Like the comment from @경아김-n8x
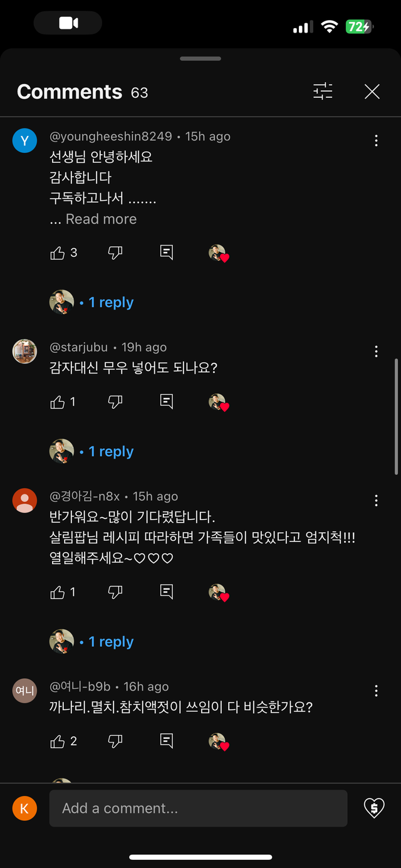 coord(58,592)
